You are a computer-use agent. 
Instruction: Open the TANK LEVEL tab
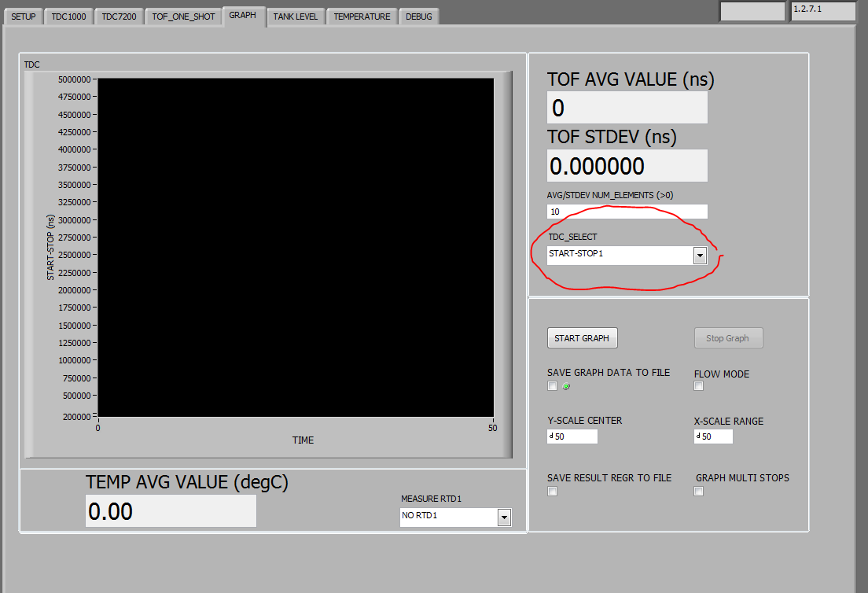(x=296, y=17)
